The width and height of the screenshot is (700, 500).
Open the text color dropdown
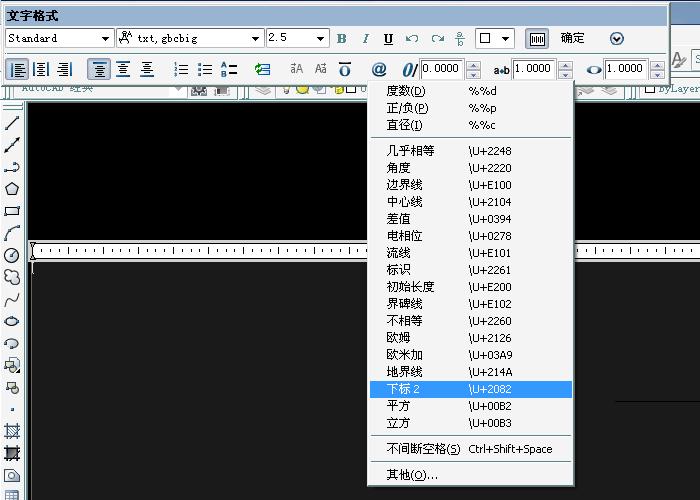tap(505, 39)
